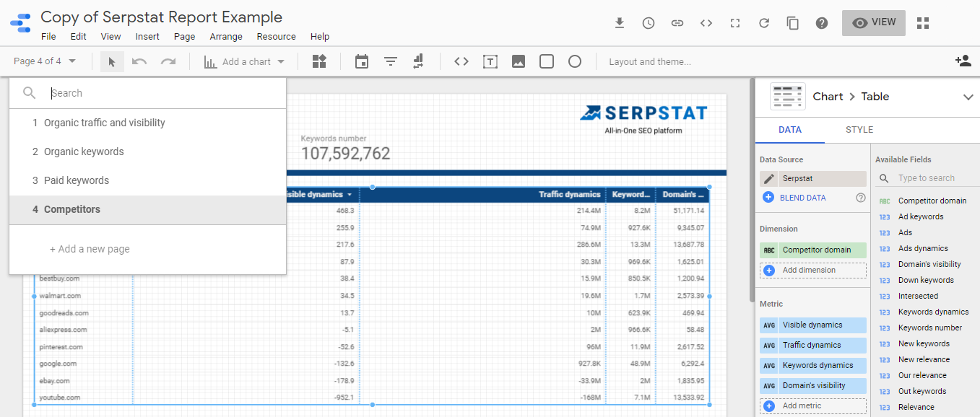The image size is (980, 417).
Task: Go to Organic traffic and visibility page
Action: [x=147, y=123]
